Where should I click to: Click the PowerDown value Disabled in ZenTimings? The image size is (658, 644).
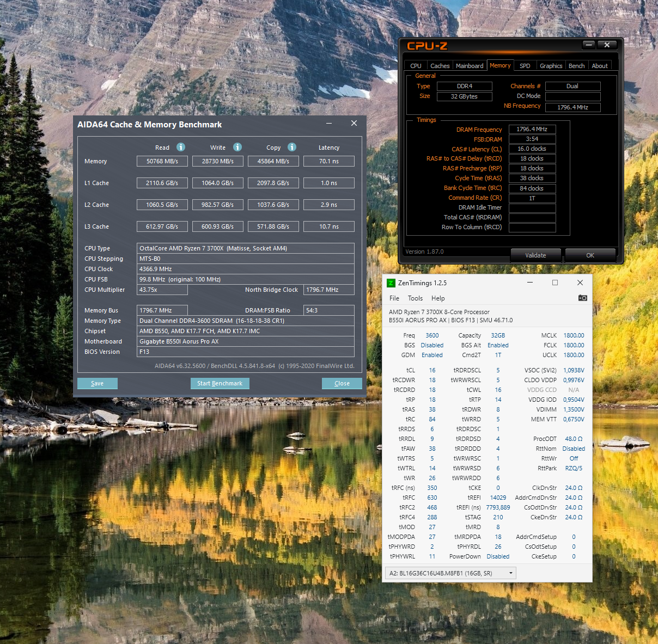(498, 556)
